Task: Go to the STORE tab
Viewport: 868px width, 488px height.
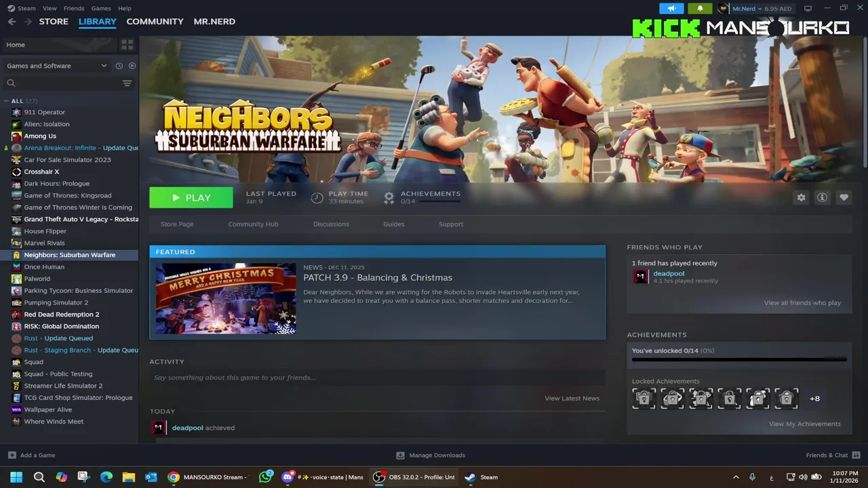Action: 54,22
